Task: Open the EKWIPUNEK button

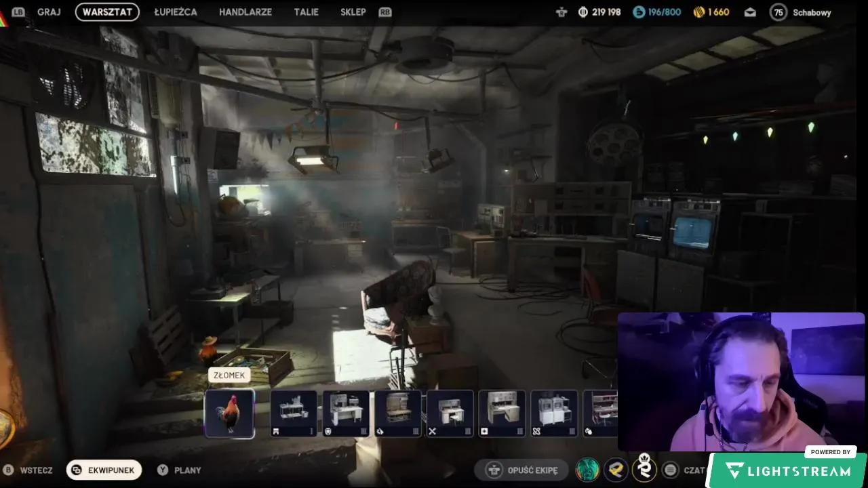Action: pyautogui.click(x=104, y=470)
